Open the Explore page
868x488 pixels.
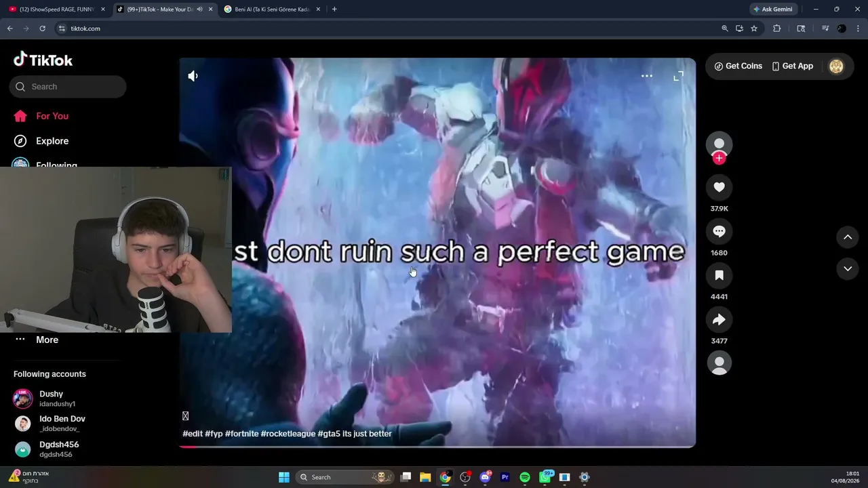point(42,141)
